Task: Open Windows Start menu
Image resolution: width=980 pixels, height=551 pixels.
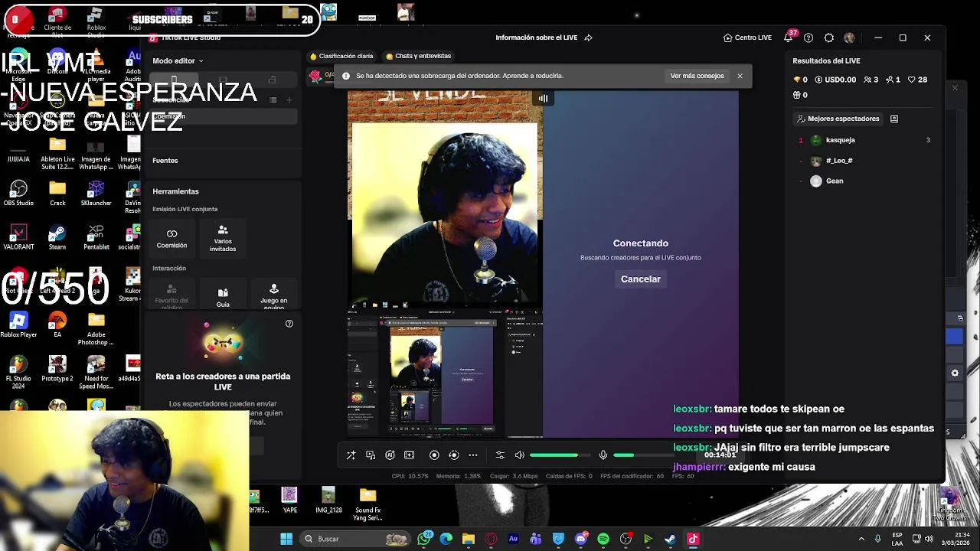Action: [286, 539]
